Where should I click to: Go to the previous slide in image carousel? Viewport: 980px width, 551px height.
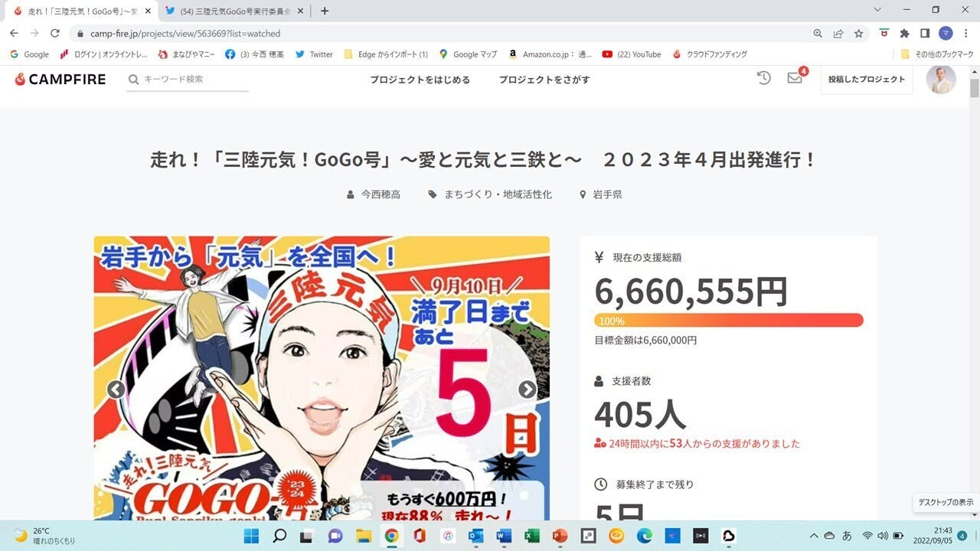click(116, 390)
